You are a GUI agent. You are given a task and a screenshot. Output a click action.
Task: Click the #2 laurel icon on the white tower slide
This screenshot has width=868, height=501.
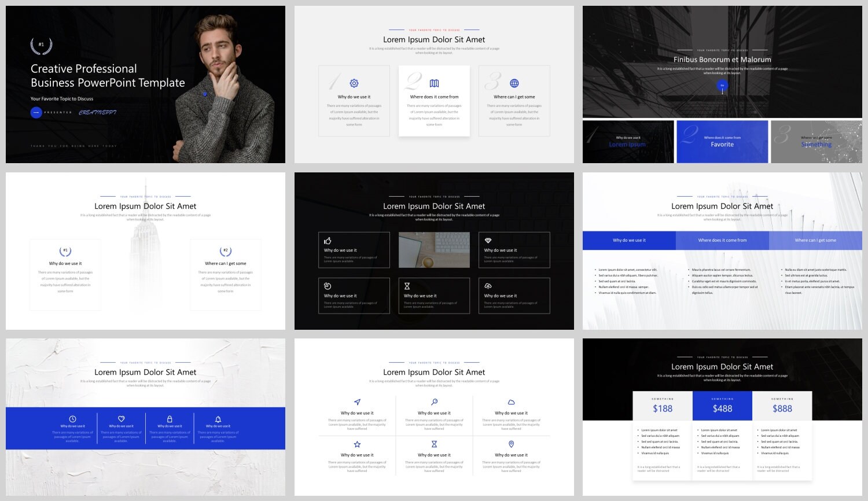tap(226, 251)
